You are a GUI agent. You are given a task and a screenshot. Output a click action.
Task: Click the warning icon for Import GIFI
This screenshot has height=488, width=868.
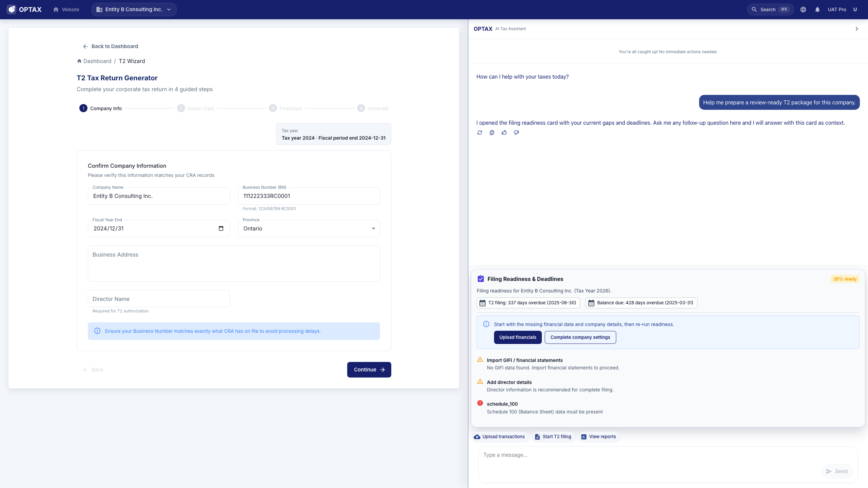[x=480, y=360]
